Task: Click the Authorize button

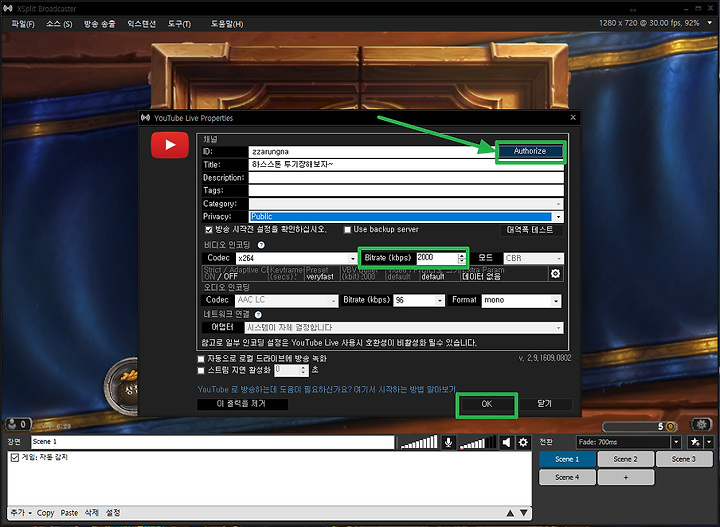Action: [x=530, y=151]
